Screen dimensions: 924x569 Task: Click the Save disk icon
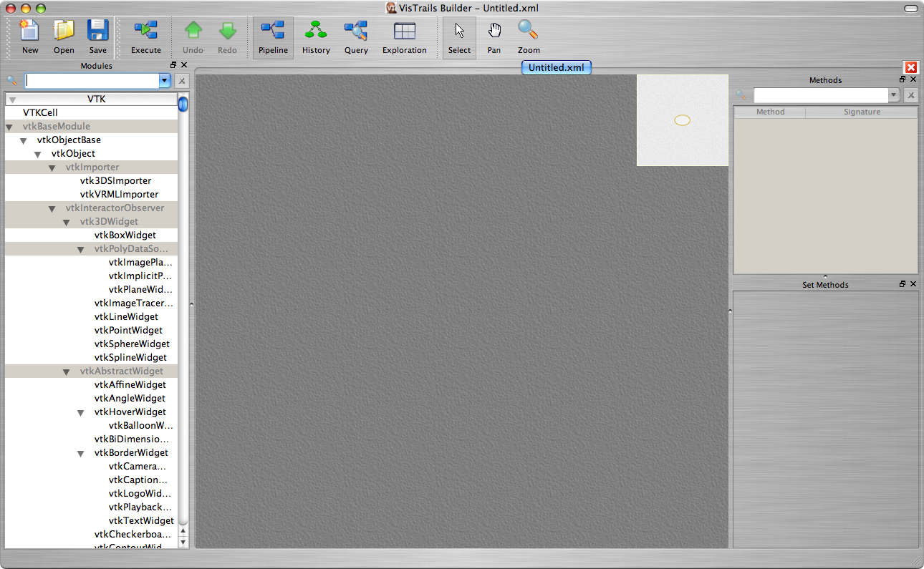(x=98, y=31)
